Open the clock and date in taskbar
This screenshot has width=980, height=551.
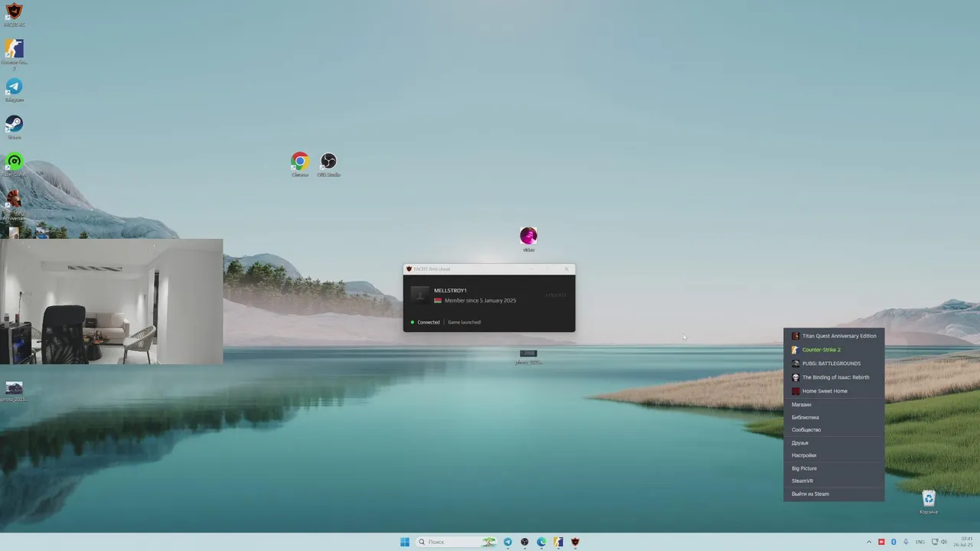click(962, 542)
